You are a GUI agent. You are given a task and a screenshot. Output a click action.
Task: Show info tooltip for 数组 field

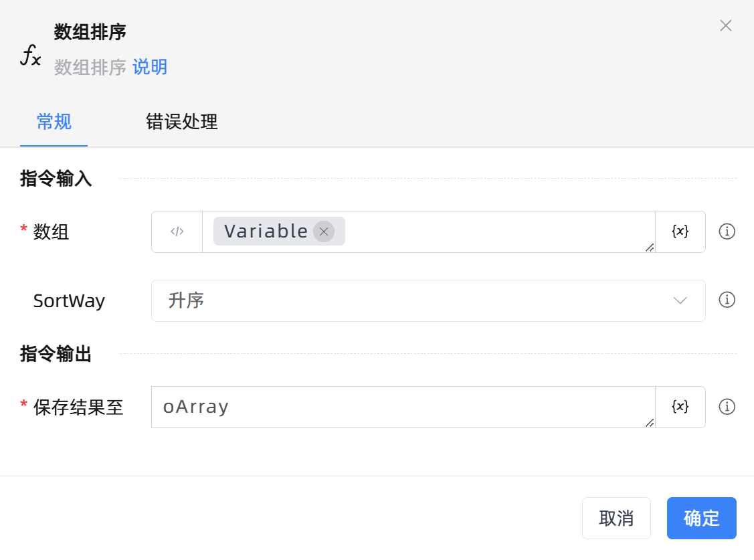pyautogui.click(x=727, y=231)
